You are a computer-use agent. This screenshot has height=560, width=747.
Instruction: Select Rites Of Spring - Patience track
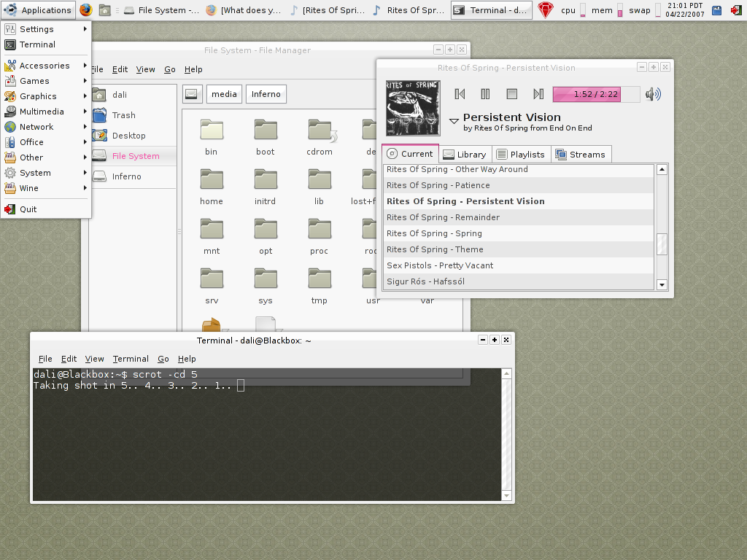pyautogui.click(x=519, y=185)
